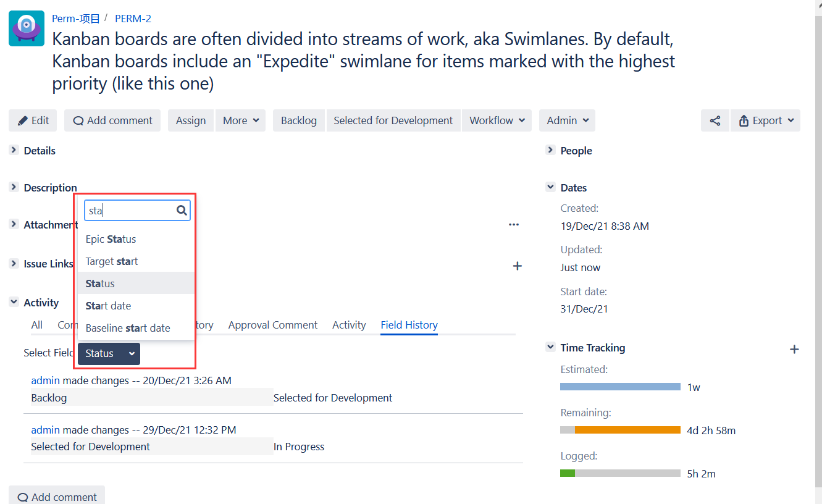Open Perm-项目 breadcrumb link
This screenshot has width=822, height=504.
pos(76,19)
